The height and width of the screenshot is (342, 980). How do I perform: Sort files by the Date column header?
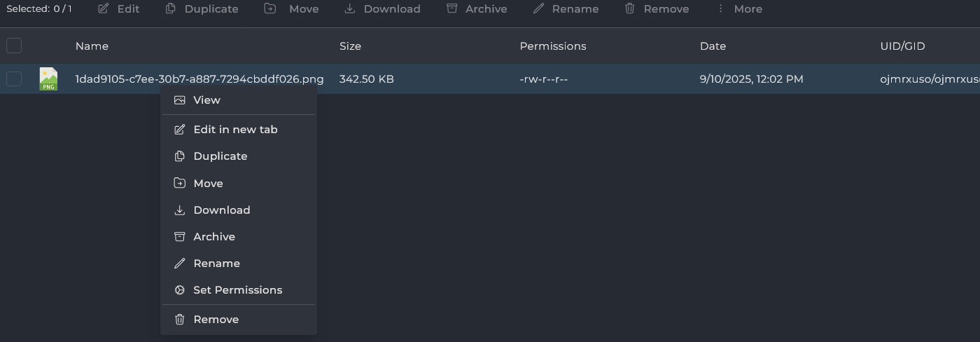[x=713, y=46]
